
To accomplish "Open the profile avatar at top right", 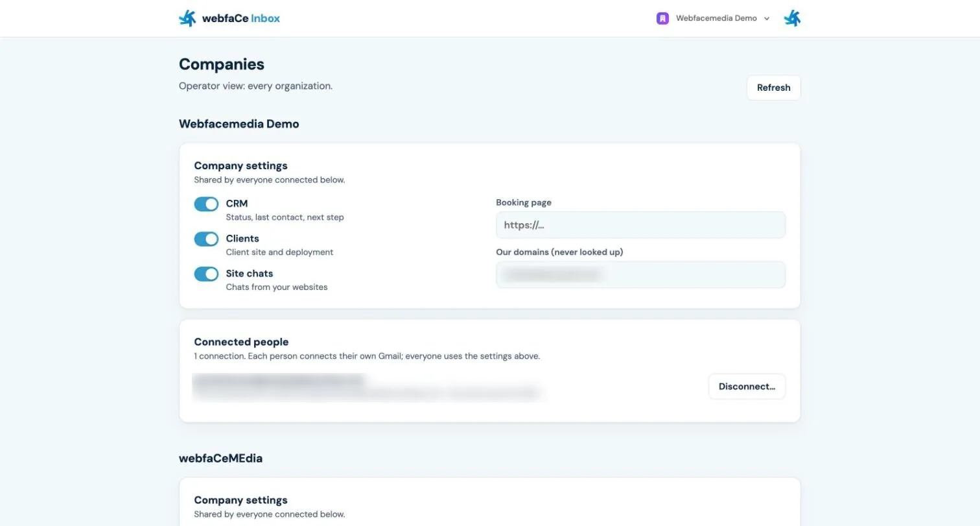I will coord(792,18).
